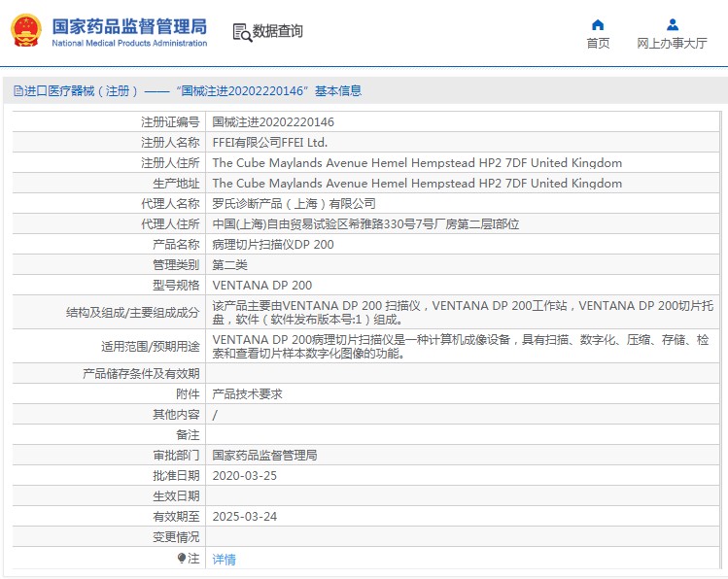Screen dimensions: 728x579
Task: Click the 注册证编号 row label
Action: [x=170, y=122]
